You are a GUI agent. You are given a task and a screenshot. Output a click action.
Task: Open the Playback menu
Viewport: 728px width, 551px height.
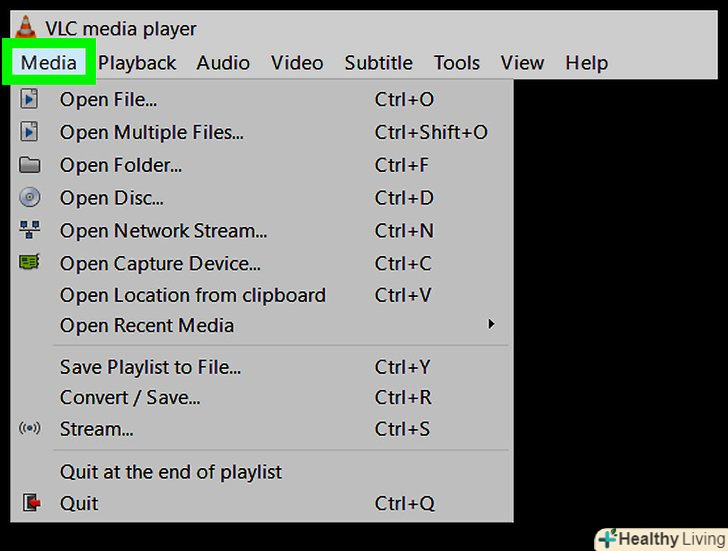[137, 63]
